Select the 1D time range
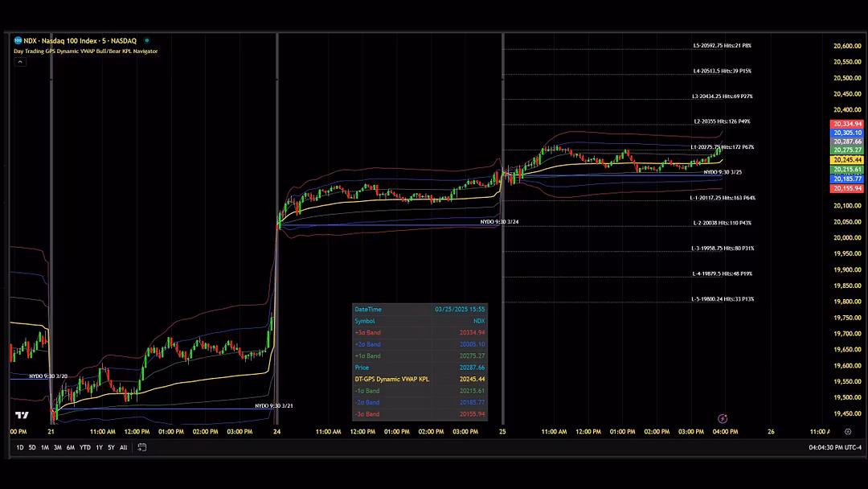This screenshot has width=868, height=489. click(20, 447)
